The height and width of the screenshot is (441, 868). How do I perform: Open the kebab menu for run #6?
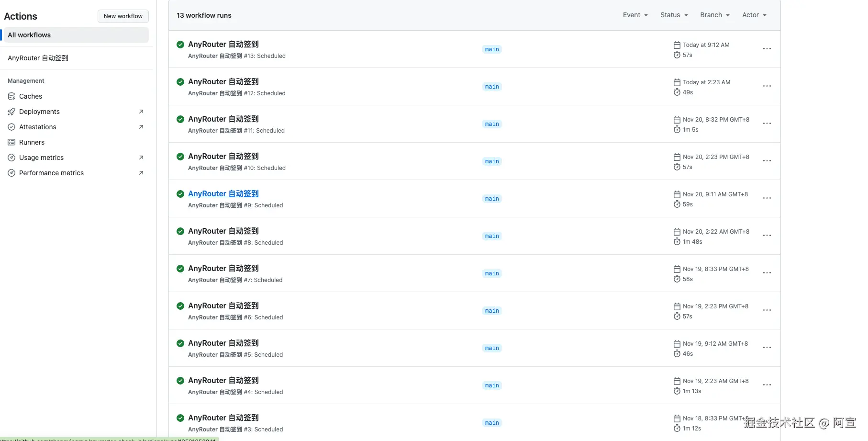coord(767,310)
